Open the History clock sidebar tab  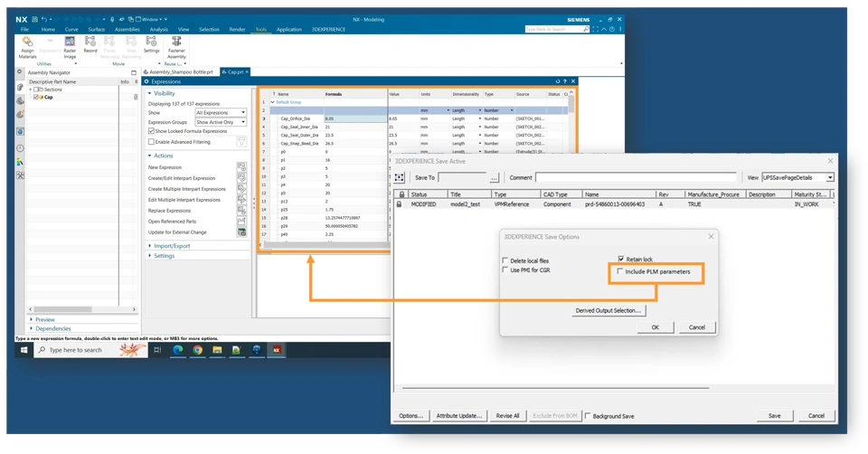(20, 147)
